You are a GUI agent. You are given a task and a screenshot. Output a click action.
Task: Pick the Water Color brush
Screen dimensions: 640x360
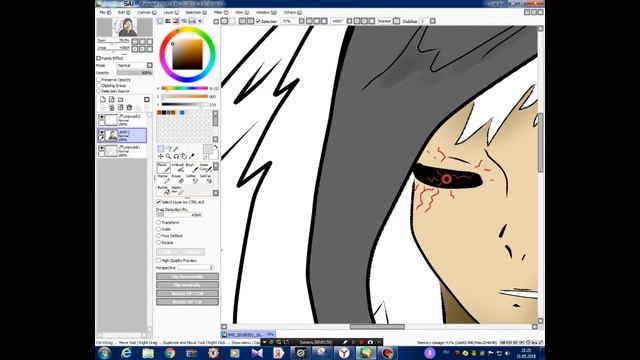click(x=205, y=167)
